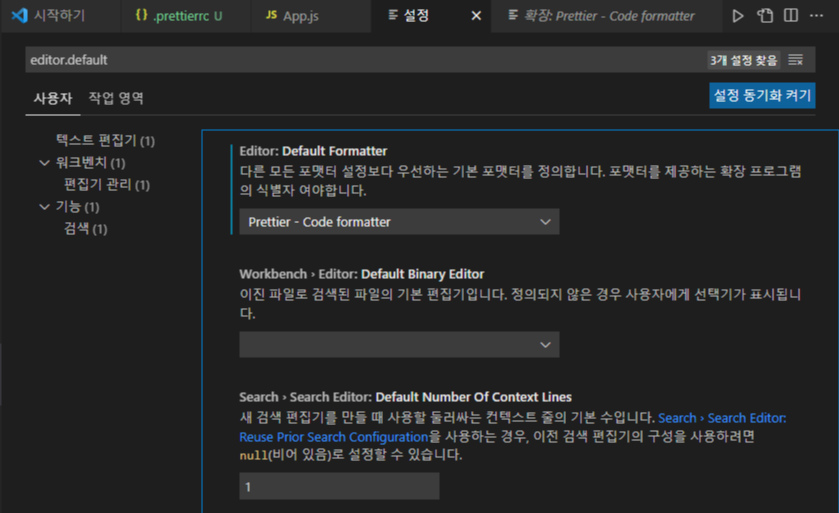Screen dimensions: 839x513
Task: Click the 설정 tab's list icon
Action: (x=393, y=15)
